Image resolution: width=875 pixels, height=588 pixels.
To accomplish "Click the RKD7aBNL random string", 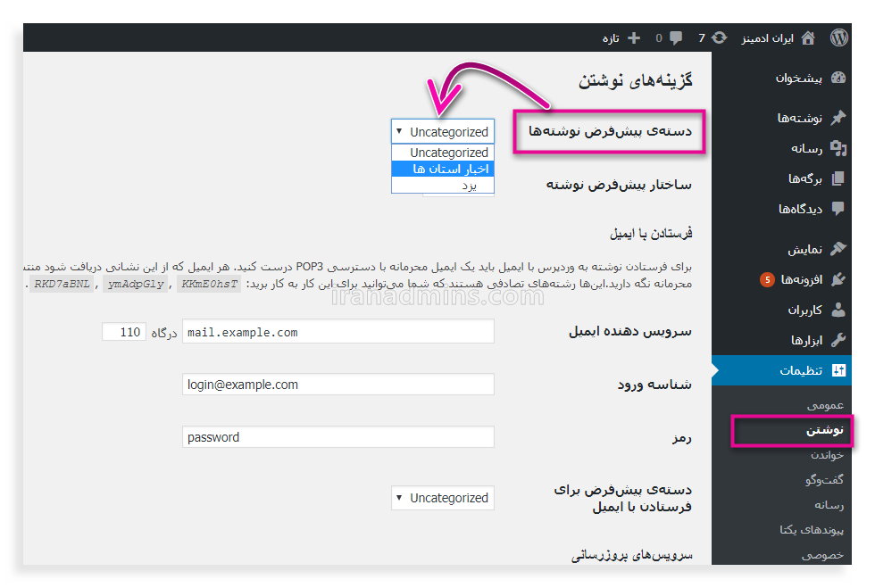I will click(x=62, y=284).
